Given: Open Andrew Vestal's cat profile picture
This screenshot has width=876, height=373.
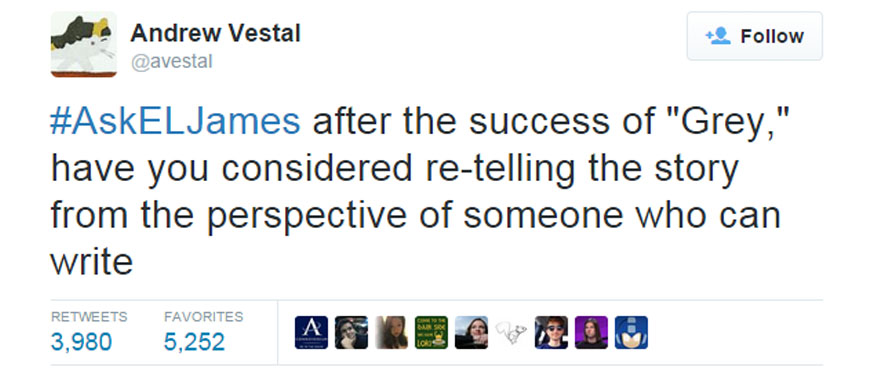Looking at the screenshot, I should 84,44.
